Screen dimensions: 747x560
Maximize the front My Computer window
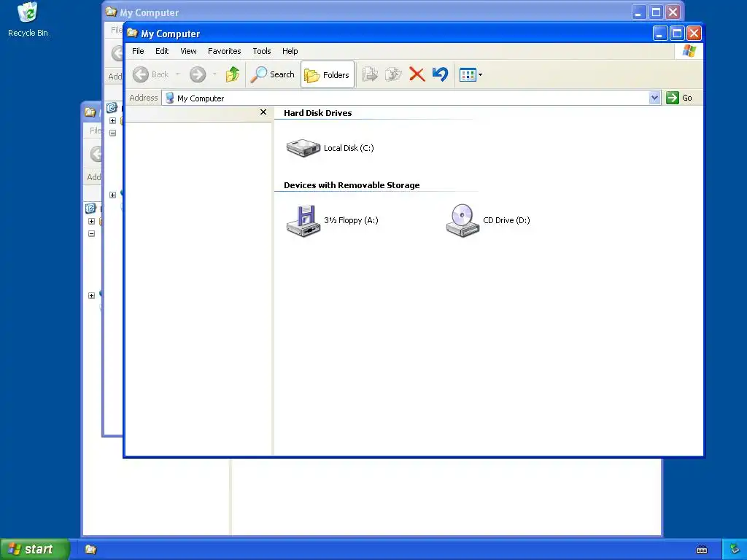click(x=677, y=33)
